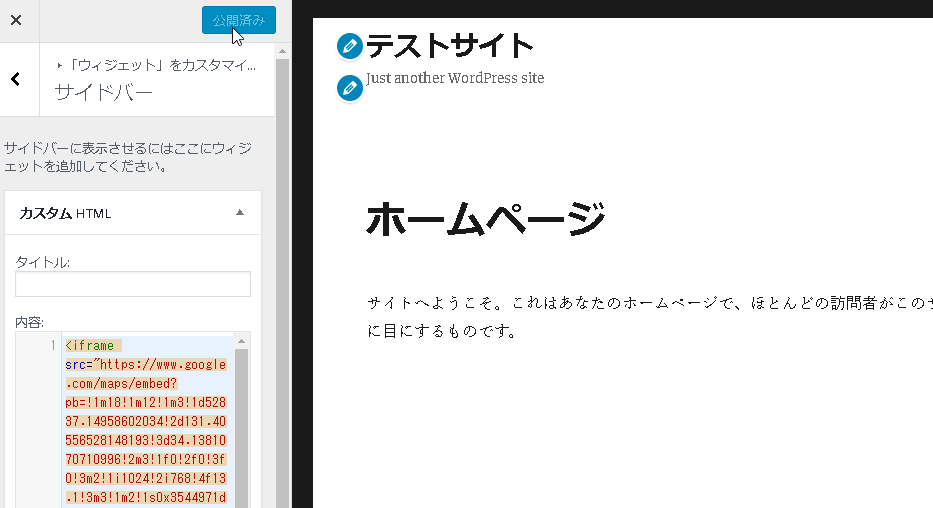Click the code editor's scroll-up arrow

(241, 342)
